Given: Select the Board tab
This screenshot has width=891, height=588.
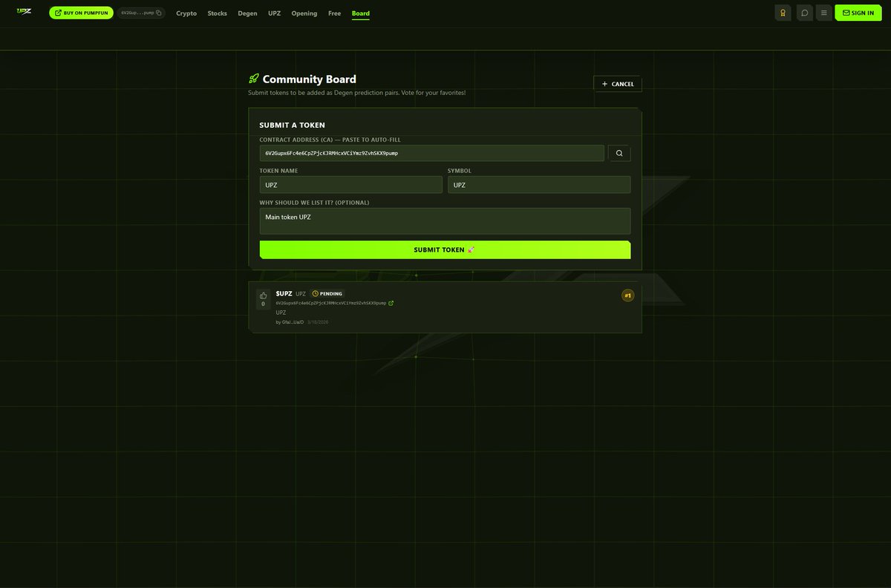Looking at the screenshot, I should 361,13.
